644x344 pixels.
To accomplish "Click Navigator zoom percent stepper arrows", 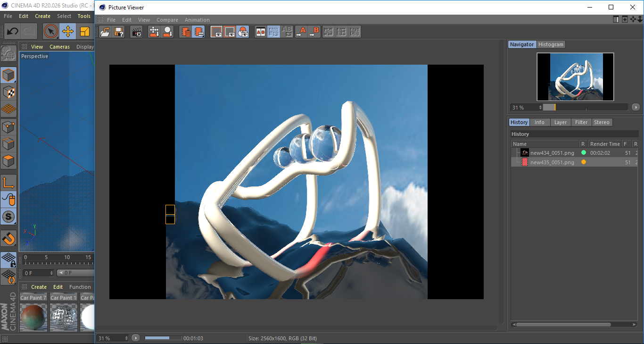I will (x=540, y=108).
